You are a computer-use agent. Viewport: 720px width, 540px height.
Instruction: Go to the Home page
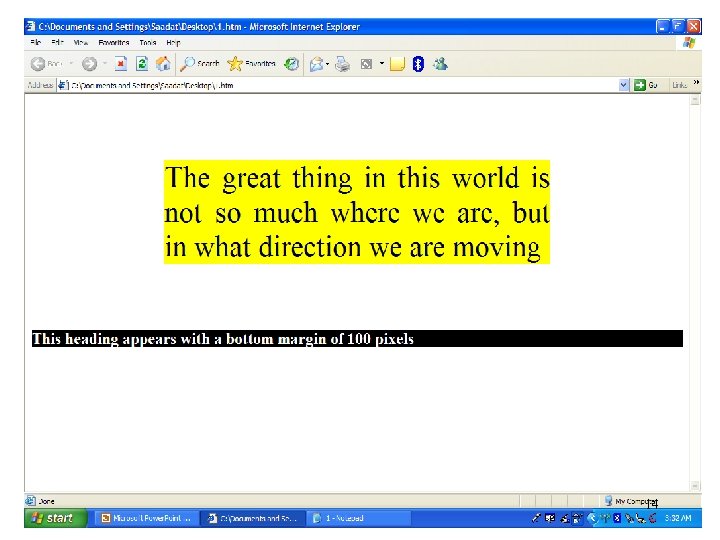(163, 64)
